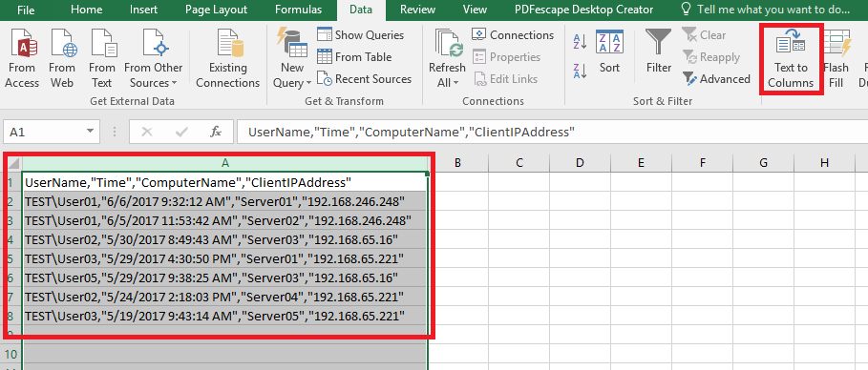Click the Insert Function fx icon
Screen dimensions: 868x370
[216, 132]
